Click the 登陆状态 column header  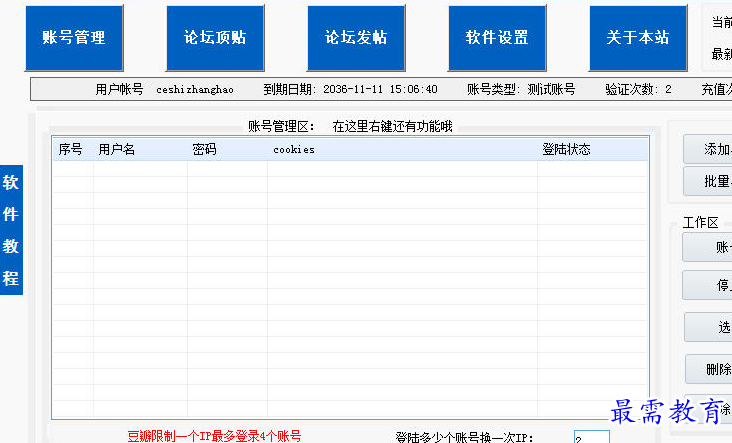tap(592, 149)
